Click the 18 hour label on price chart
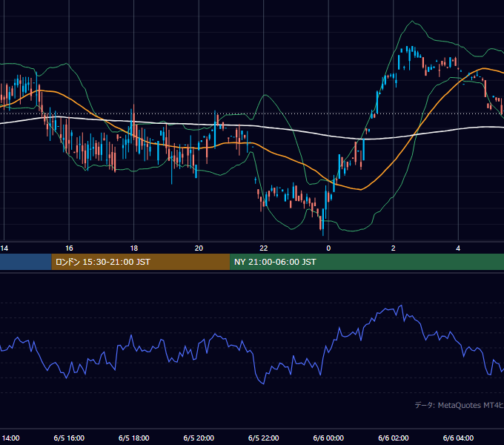The image size is (504, 445). point(134,248)
